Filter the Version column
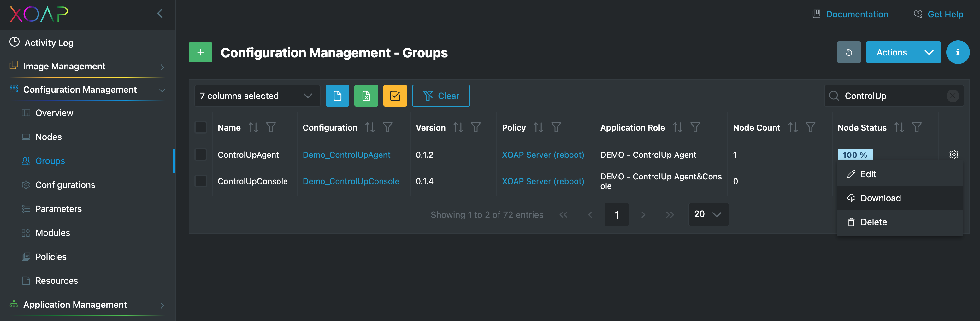 tap(476, 127)
